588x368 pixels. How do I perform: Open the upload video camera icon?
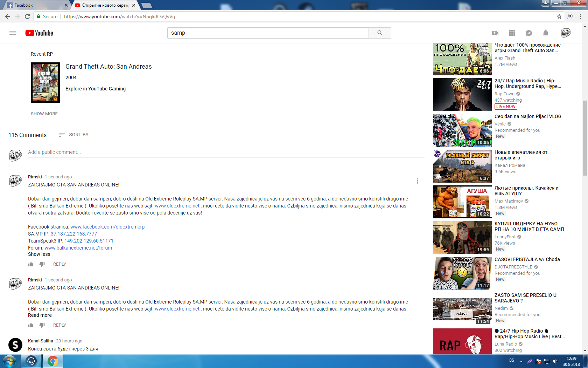pyautogui.click(x=495, y=33)
